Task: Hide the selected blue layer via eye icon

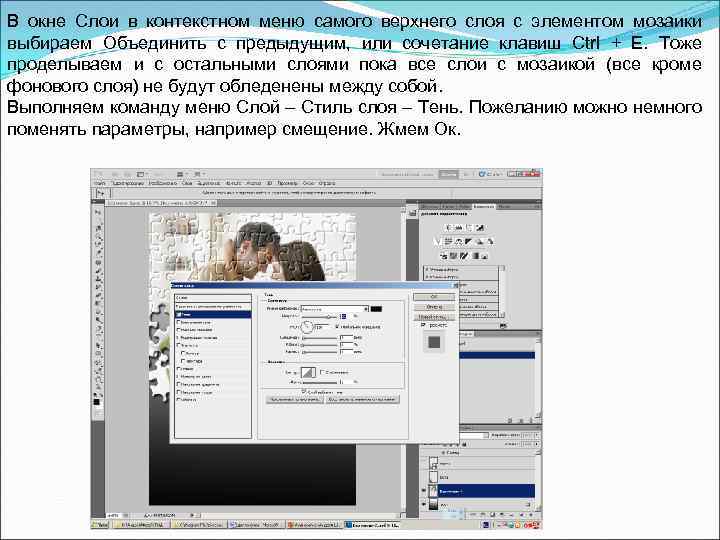Action: (423, 491)
